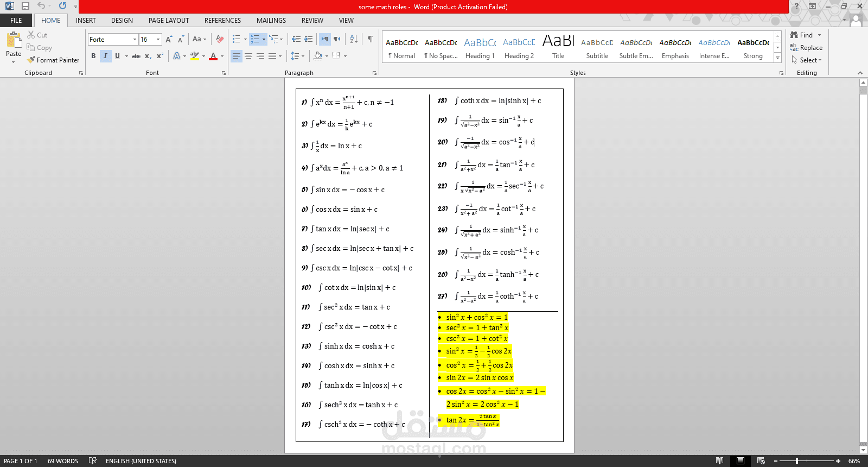Open the FILE tab
The height and width of the screenshot is (467, 868).
(16, 21)
